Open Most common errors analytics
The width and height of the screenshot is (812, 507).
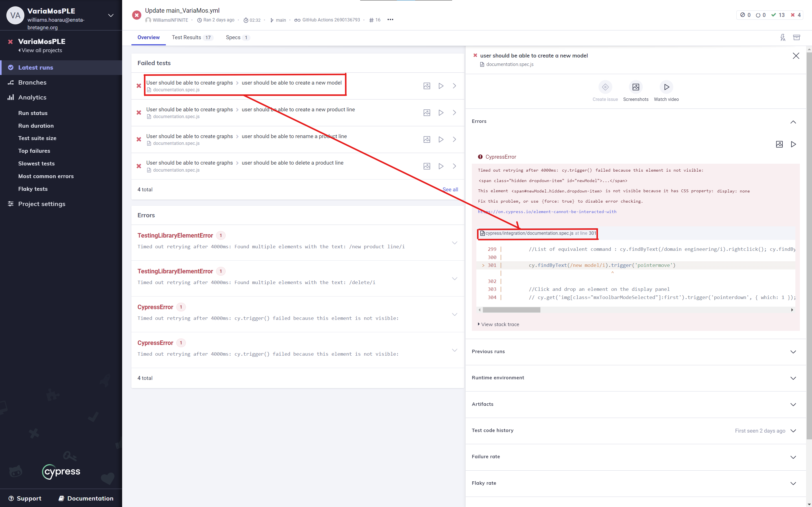pos(46,176)
